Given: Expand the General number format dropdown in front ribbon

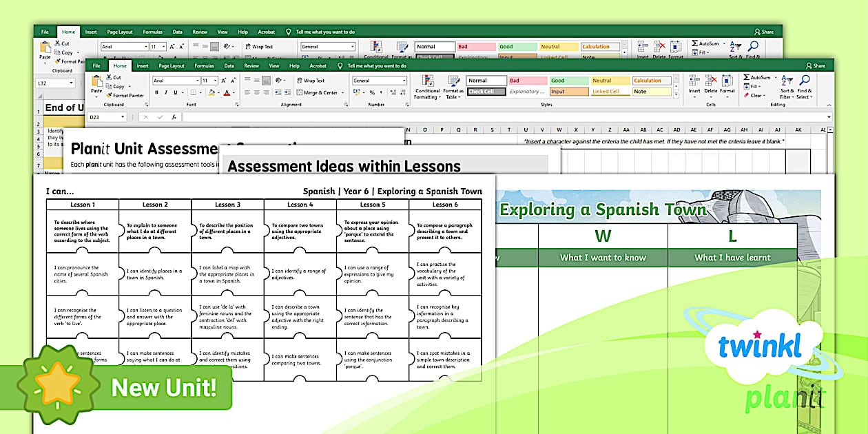Looking at the screenshot, I should [403, 81].
